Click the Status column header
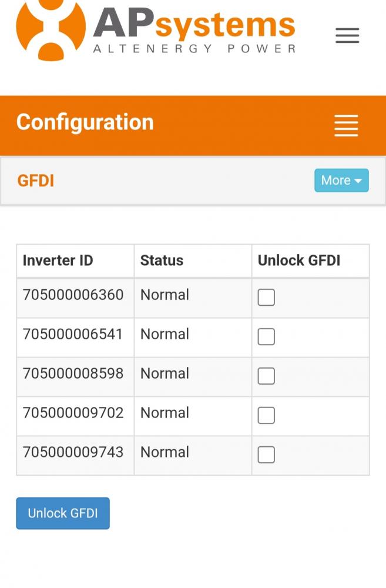386x588 pixels. [162, 260]
